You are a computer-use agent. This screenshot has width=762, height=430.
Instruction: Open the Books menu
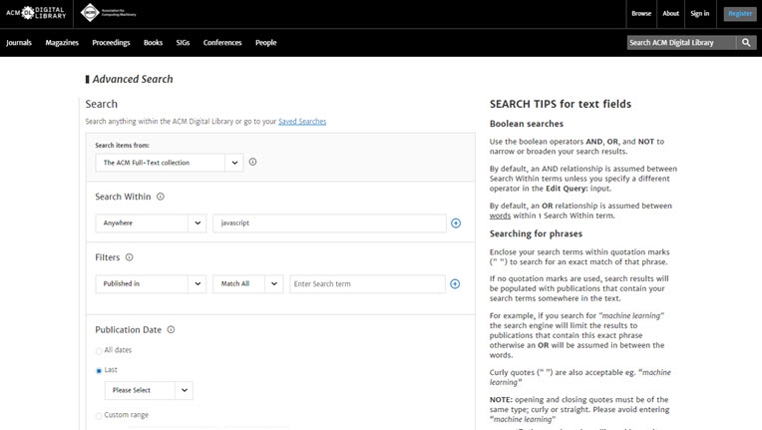click(153, 43)
